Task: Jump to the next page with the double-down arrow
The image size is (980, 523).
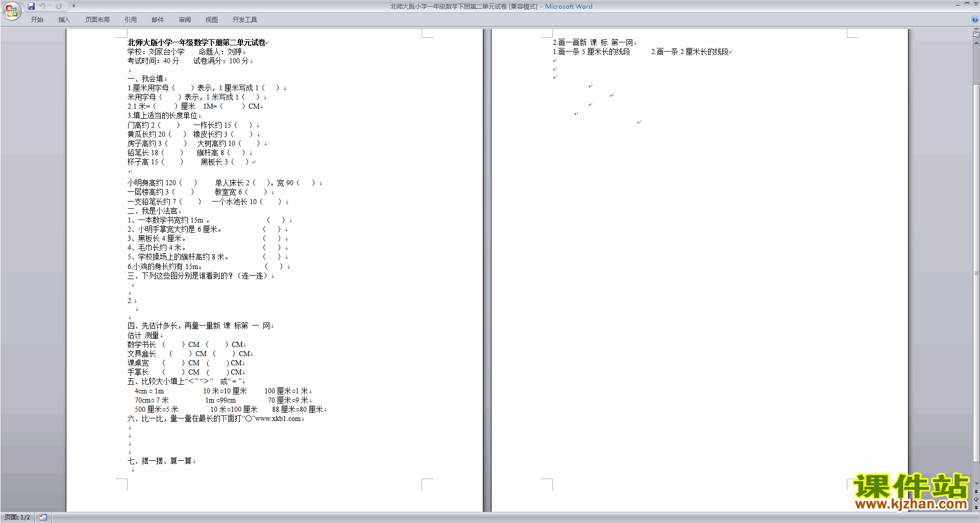Action: click(976, 507)
